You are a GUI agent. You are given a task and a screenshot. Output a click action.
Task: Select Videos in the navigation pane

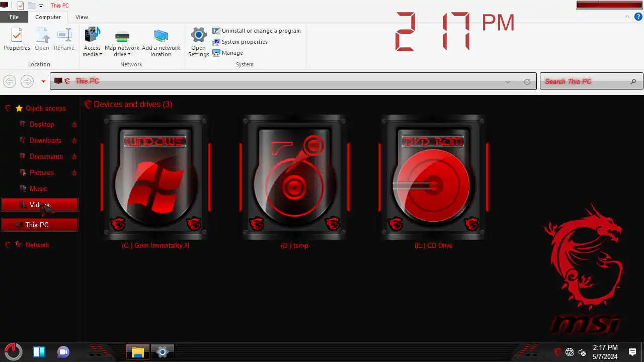pyautogui.click(x=40, y=205)
